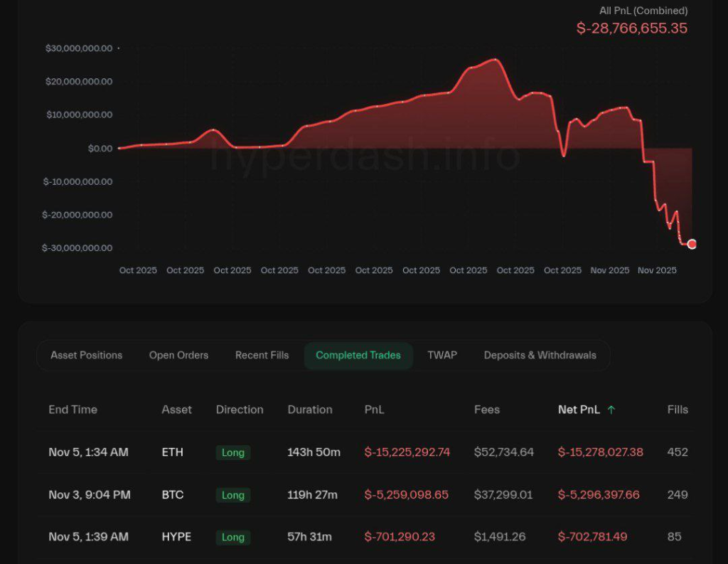
Task: Click the Net PnL column header
Action: coord(579,410)
